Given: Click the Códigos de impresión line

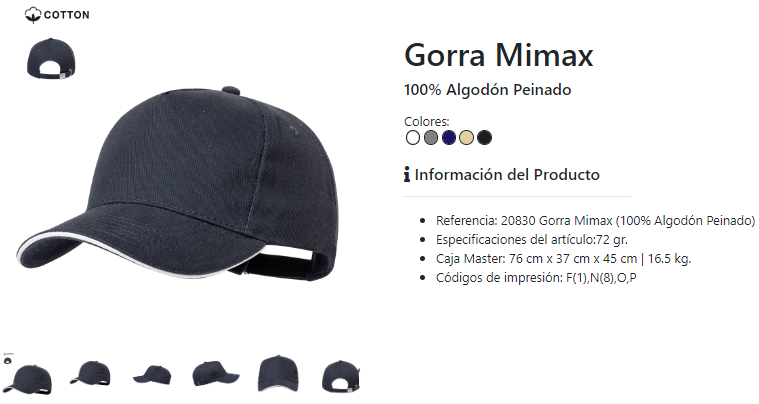Looking at the screenshot, I should tap(536, 278).
